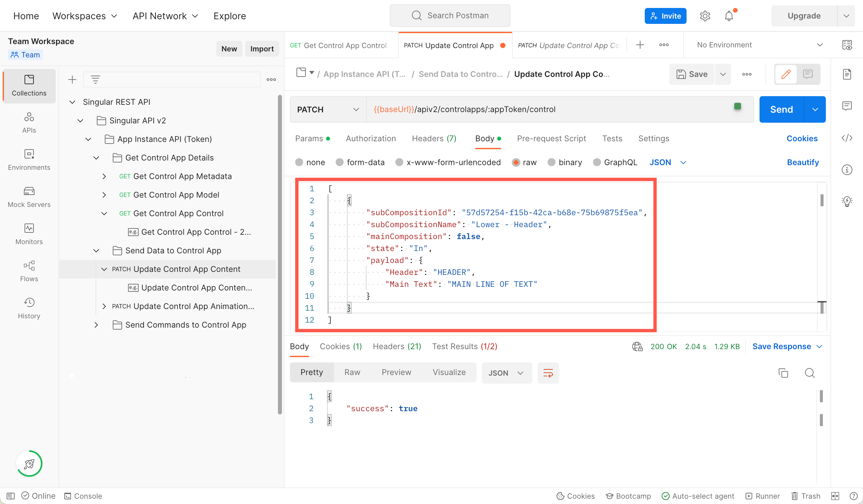Select the form-data body radio button
Screen dimensions: 863x504
pyautogui.click(x=340, y=162)
